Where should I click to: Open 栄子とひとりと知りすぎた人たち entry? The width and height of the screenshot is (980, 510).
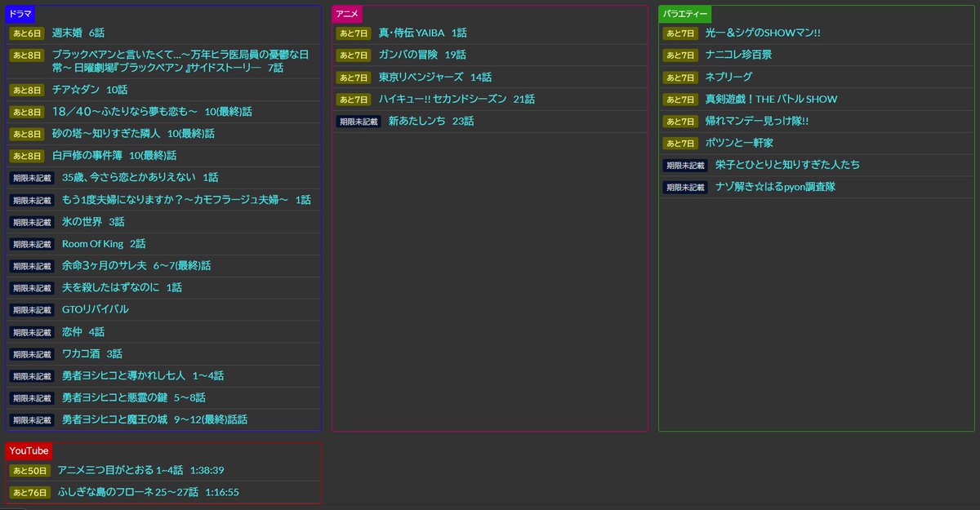pyautogui.click(x=787, y=166)
